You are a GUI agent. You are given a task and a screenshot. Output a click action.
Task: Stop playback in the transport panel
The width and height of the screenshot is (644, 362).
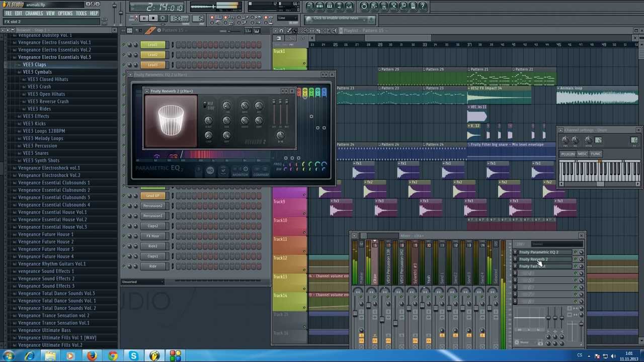click(x=153, y=19)
